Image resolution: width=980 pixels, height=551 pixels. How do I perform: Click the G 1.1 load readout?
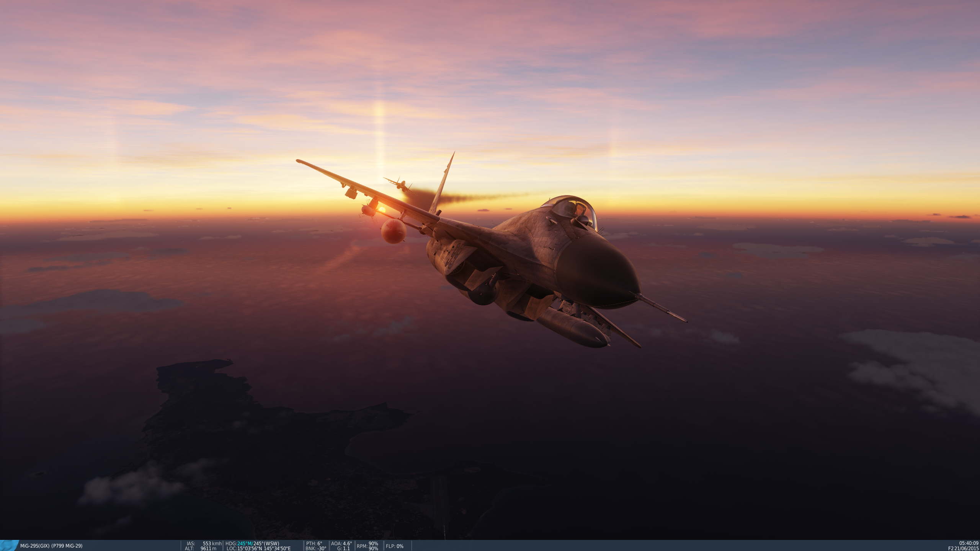click(343, 549)
